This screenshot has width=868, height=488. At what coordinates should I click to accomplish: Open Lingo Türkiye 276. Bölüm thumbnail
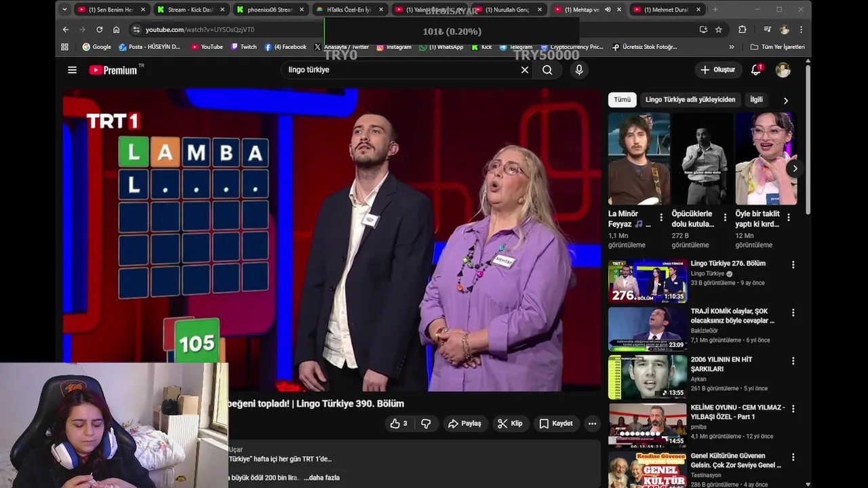coord(648,281)
